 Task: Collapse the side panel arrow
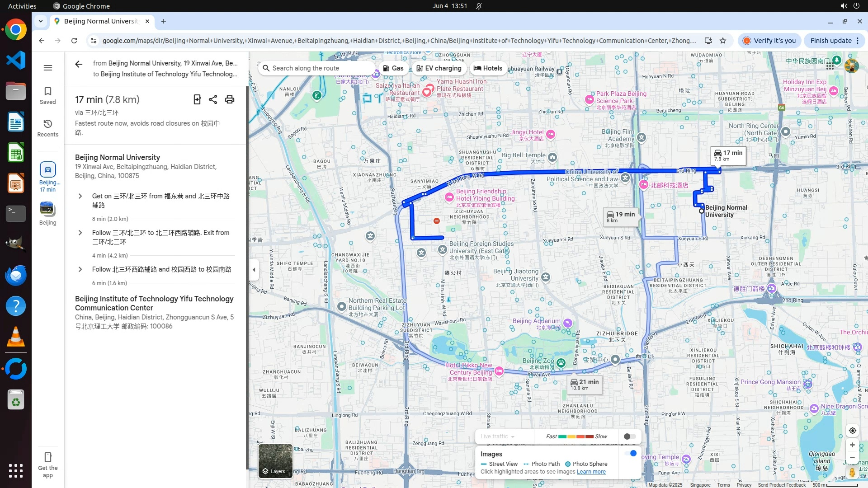(x=254, y=270)
